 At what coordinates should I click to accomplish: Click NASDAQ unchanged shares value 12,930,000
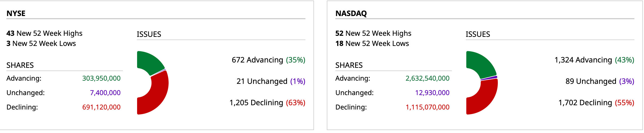click(432, 93)
